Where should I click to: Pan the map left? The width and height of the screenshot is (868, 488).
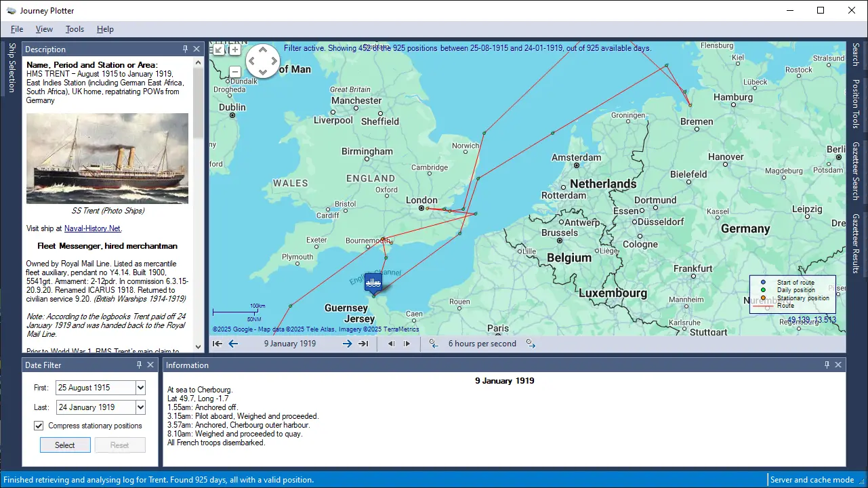[251, 61]
